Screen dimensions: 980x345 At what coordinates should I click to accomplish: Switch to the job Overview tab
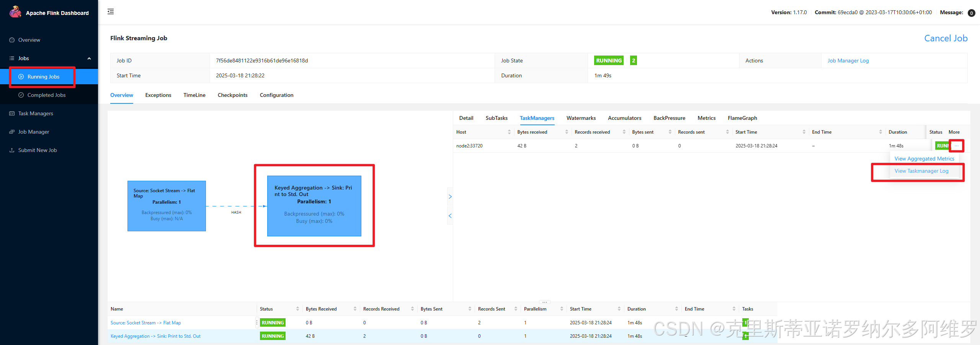click(x=122, y=95)
